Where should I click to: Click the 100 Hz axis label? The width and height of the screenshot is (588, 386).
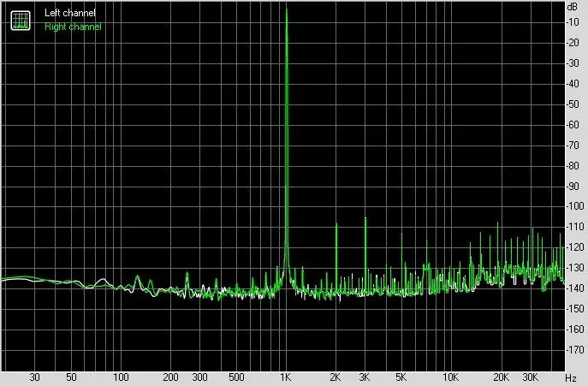(x=121, y=377)
